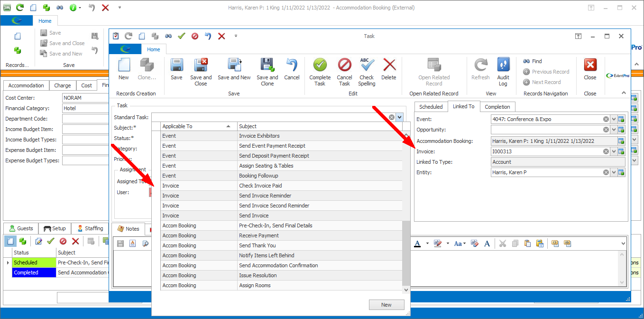Click Save and Clone in Task ribbon
The width and height of the screenshot is (644, 319).
click(x=267, y=72)
